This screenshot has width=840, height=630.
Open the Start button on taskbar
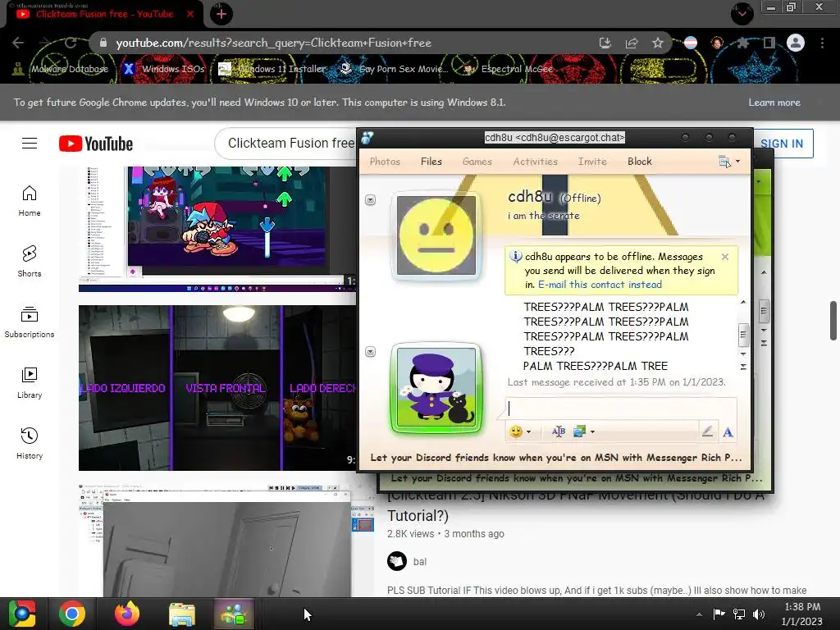(x=22, y=614)
